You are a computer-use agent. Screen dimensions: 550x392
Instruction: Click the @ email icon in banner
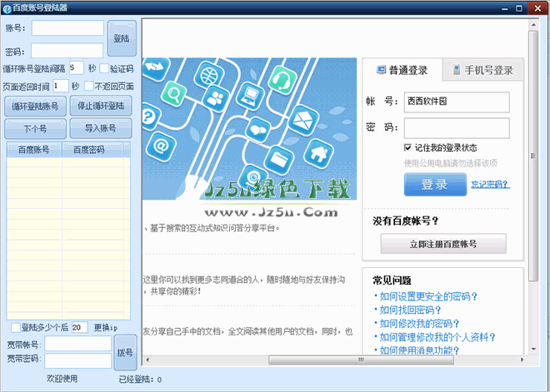[x=161, y=146]
